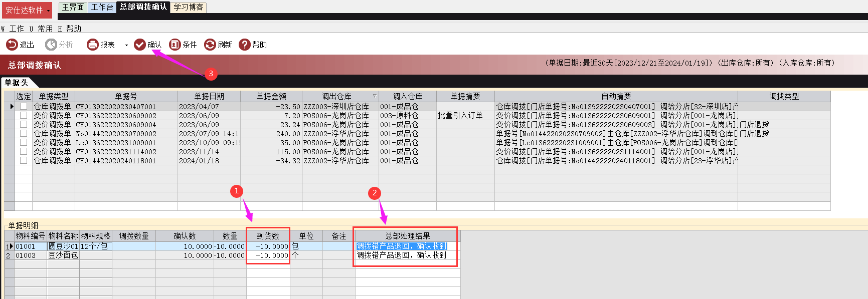The image size is (868, 299).
Task: Check the box for CY014422020240118001
Action: pyautogui.click(x=24, y=160)
